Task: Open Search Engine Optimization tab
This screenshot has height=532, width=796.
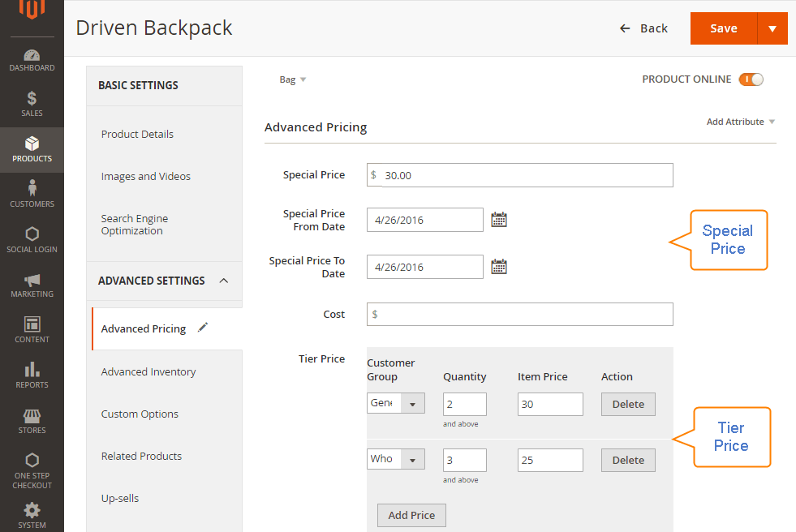Action: (x=135, y=225)
